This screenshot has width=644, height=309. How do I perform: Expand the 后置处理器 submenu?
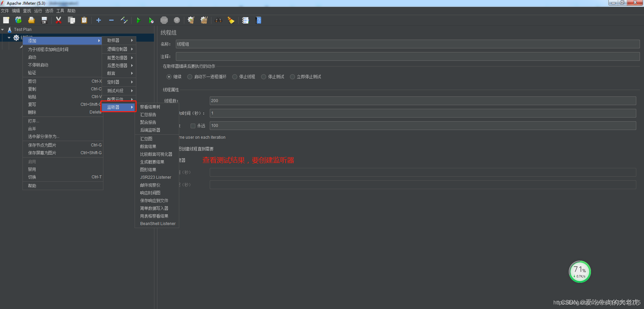point(119,65)
